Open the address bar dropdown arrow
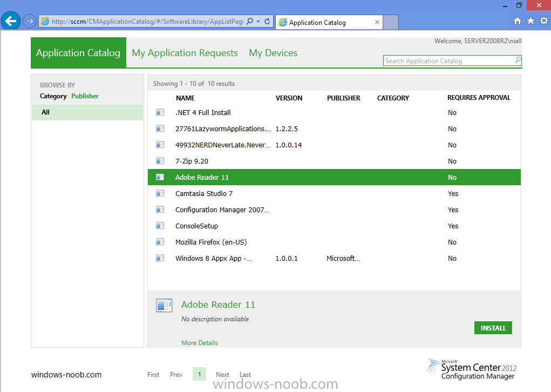This screenshot has height=392, width=551. tap(259, 22)
